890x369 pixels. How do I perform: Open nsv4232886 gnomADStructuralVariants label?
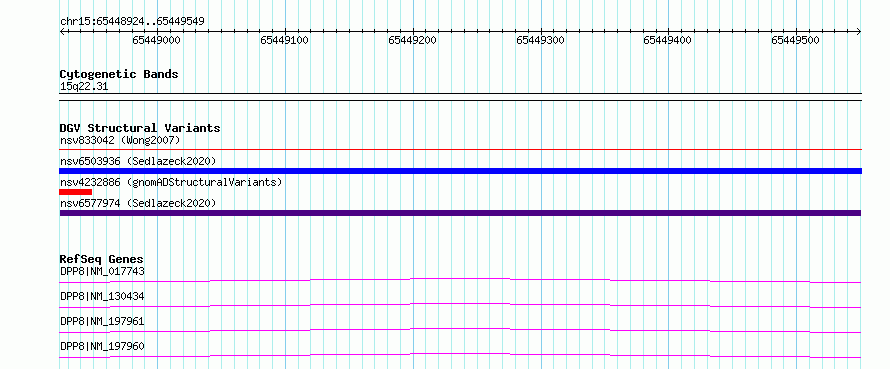tap(171, 182)
